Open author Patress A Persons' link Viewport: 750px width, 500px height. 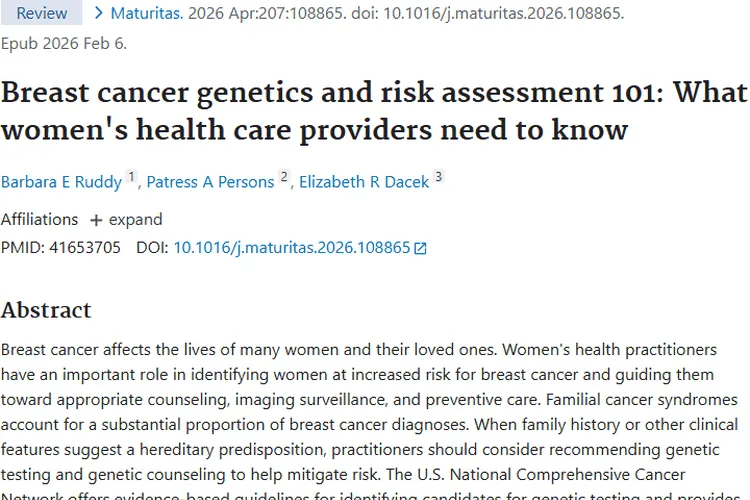(210, 182)
